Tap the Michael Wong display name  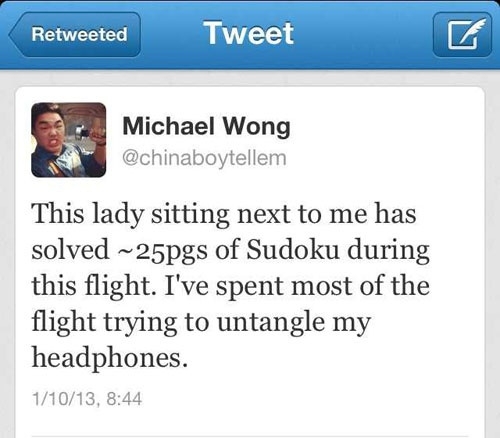click(x=206, y=127)
